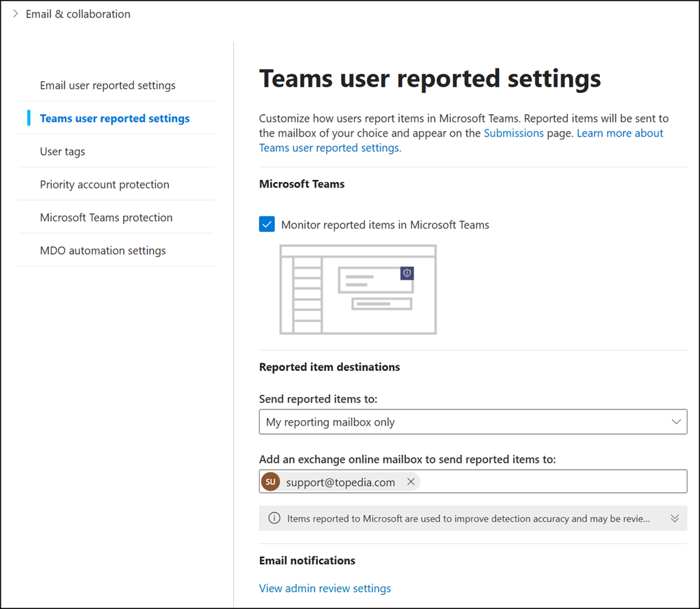
Task: Click the SU avatar for support@topedia.com
Action: [270, 482]
